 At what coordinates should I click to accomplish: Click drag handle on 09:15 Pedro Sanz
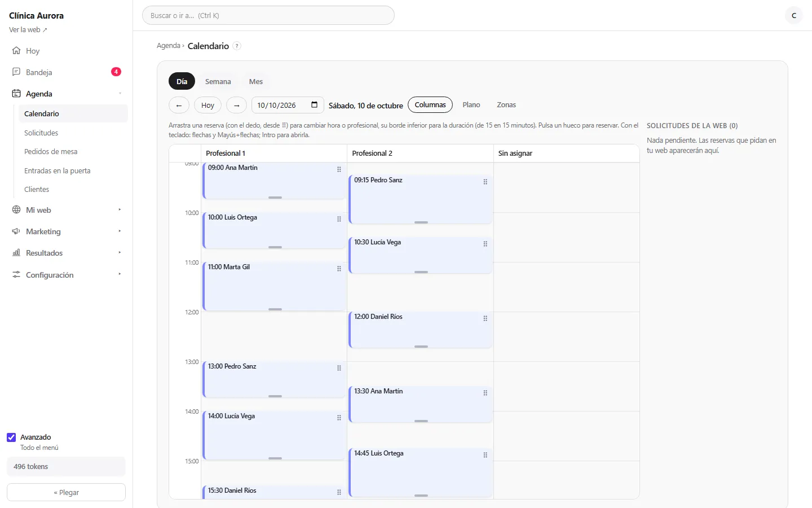(485, 182)
